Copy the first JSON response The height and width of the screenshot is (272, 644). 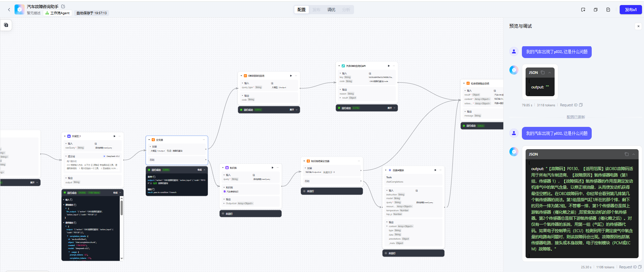point(543,73)
